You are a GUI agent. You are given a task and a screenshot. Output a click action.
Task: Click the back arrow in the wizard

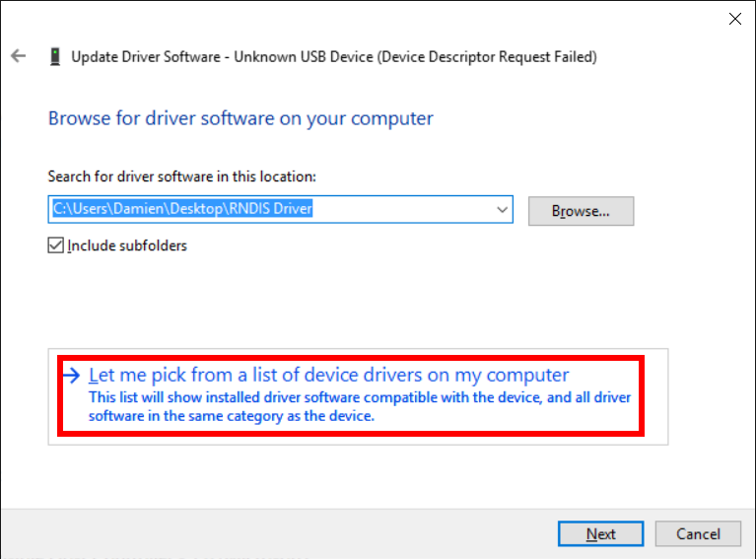click(18, 56)
